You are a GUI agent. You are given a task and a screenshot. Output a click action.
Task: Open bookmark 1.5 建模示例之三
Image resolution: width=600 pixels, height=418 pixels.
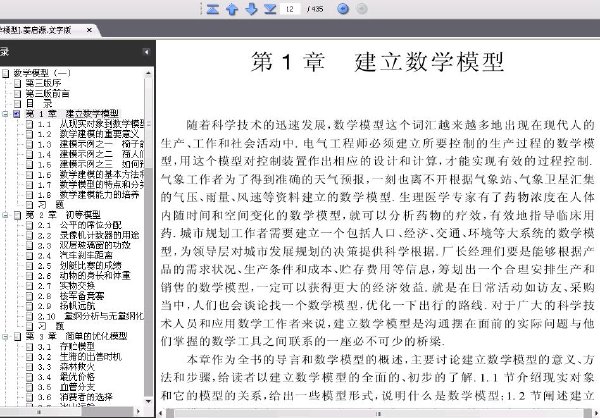[x=91, y=165]
